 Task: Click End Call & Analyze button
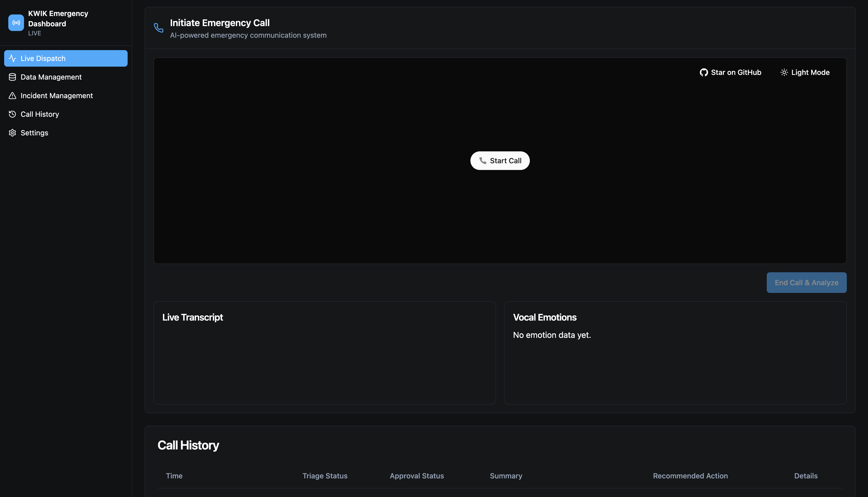pyautogui.click(x=806, y=283)
